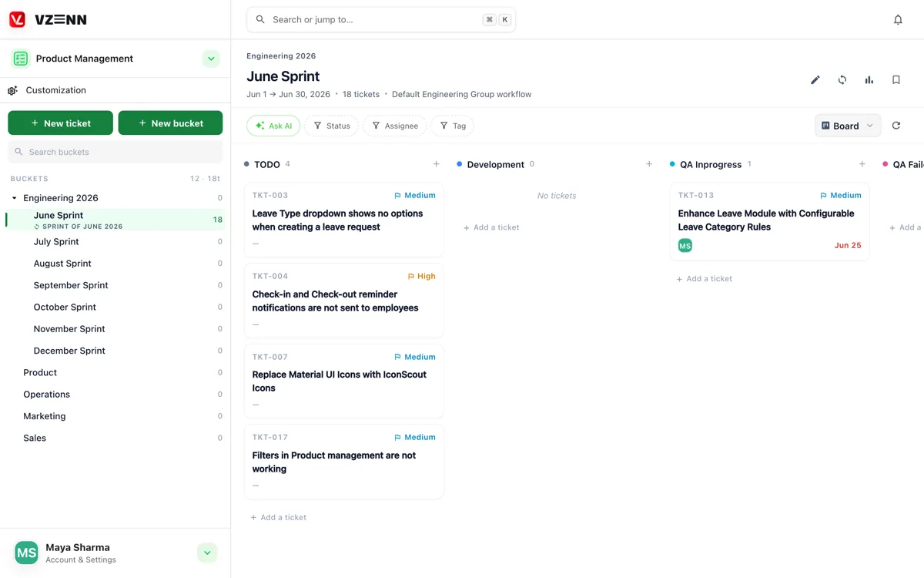
Task: Click Add a ticket under QA Inprogress column
Action: coord(705,279)
